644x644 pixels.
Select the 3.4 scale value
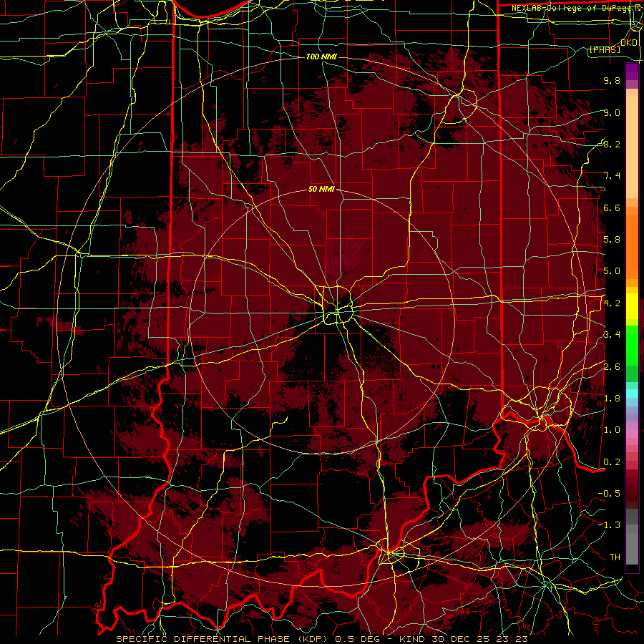click(612, 334)
